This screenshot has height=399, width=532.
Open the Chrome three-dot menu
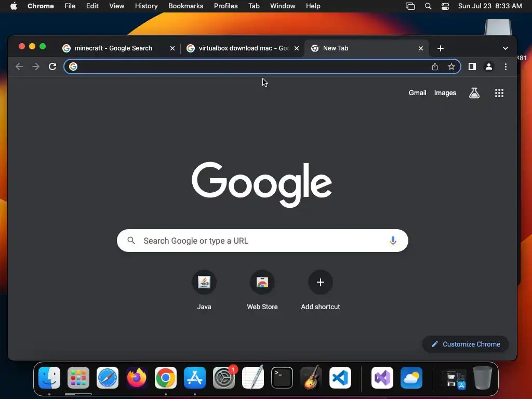tap(506, 66)
